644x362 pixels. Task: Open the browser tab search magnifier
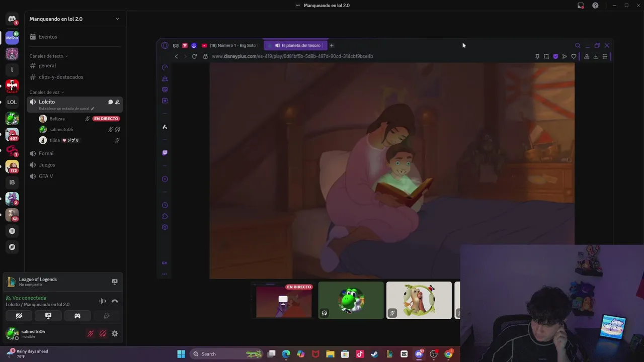(578, 45)
